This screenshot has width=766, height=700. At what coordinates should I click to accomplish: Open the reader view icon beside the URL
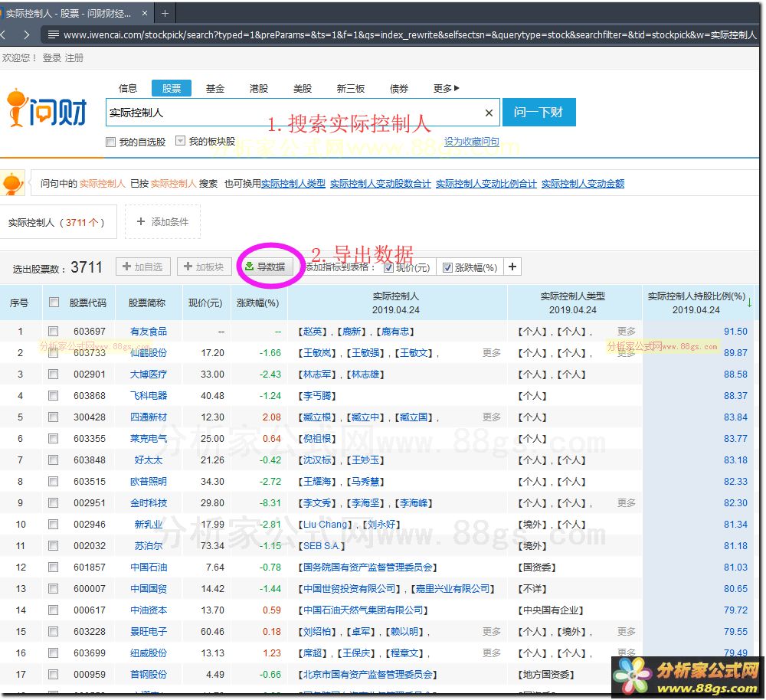click(54, 34)
